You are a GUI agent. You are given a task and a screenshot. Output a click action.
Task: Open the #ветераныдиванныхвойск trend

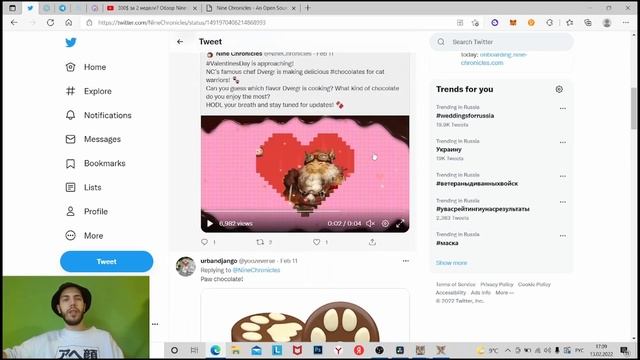click(477, 183)
